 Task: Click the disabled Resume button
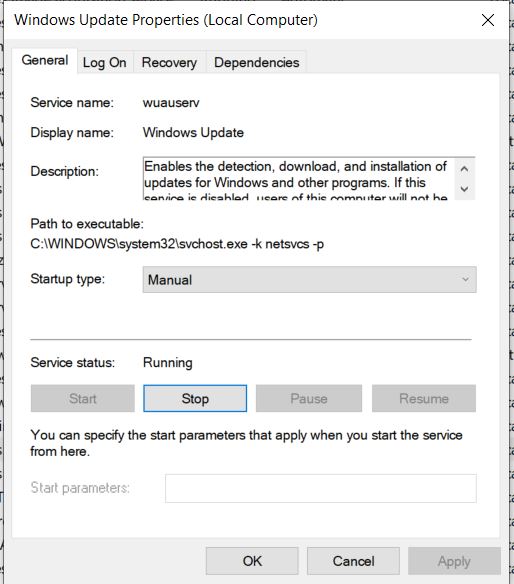(424, 399)
